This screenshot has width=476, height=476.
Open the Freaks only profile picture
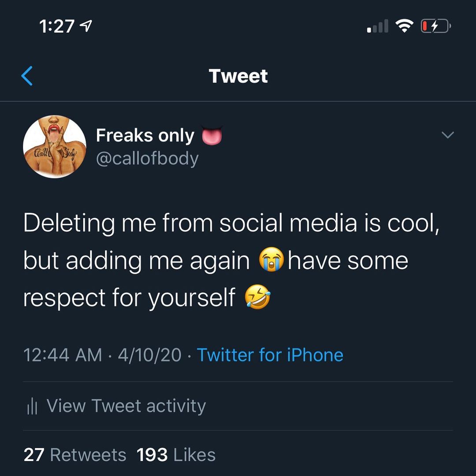[54, 147]
